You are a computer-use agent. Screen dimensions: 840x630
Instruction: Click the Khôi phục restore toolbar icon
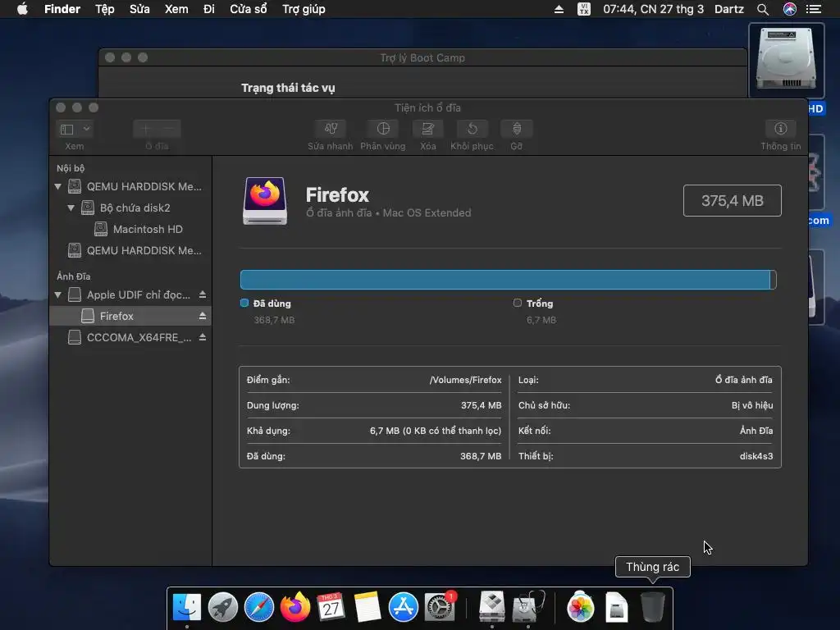coord(472,129)
